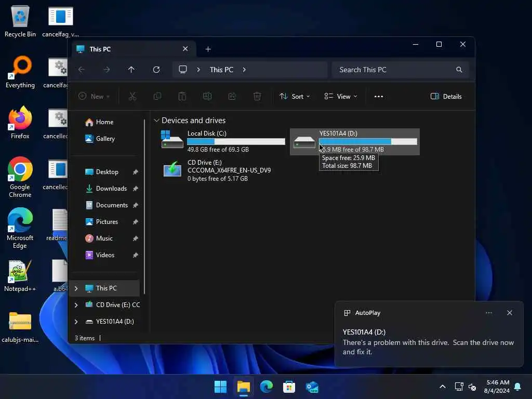Viewport: 532px width, 399px height.
Task: Launch Notepad++ from the desktop
Action: tap(20, 276)
